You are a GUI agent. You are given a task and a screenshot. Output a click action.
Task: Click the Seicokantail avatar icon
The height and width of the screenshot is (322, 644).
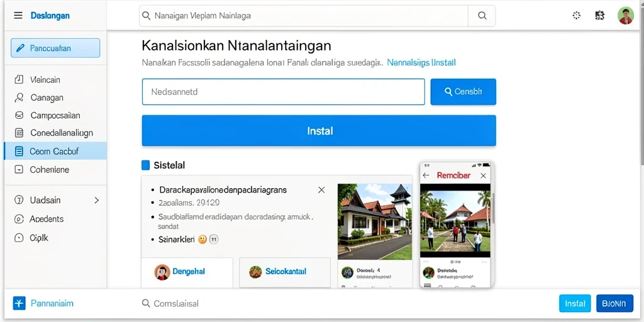point(255,272)
